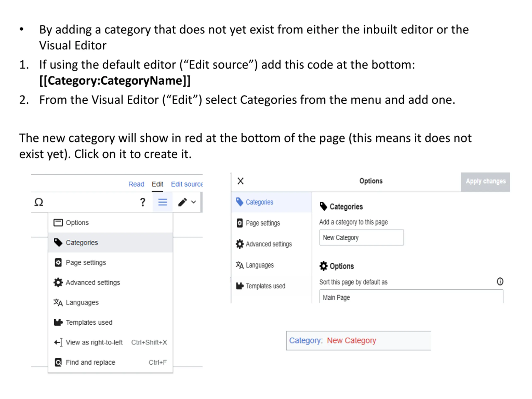Open the help question mark icon

pos(143,202)
